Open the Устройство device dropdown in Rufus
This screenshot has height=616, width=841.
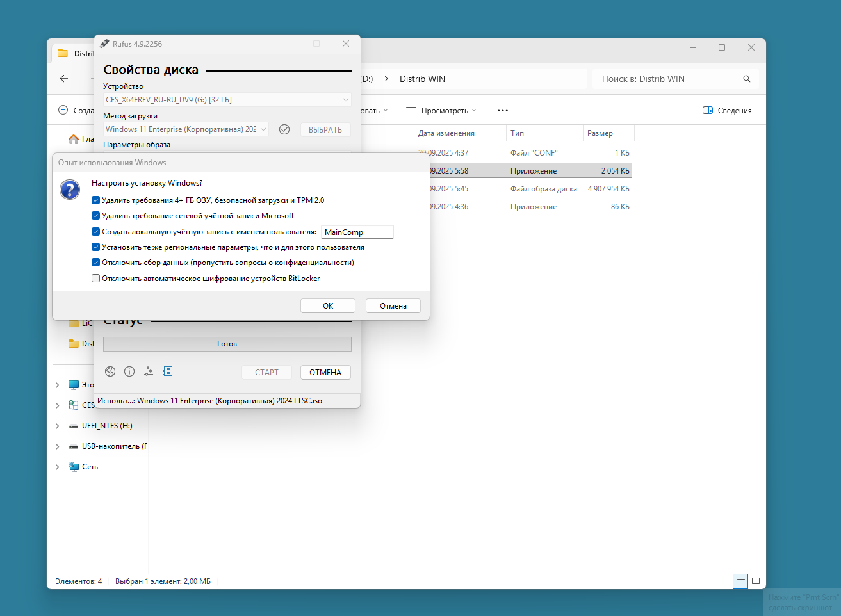(x=227, y=100)
